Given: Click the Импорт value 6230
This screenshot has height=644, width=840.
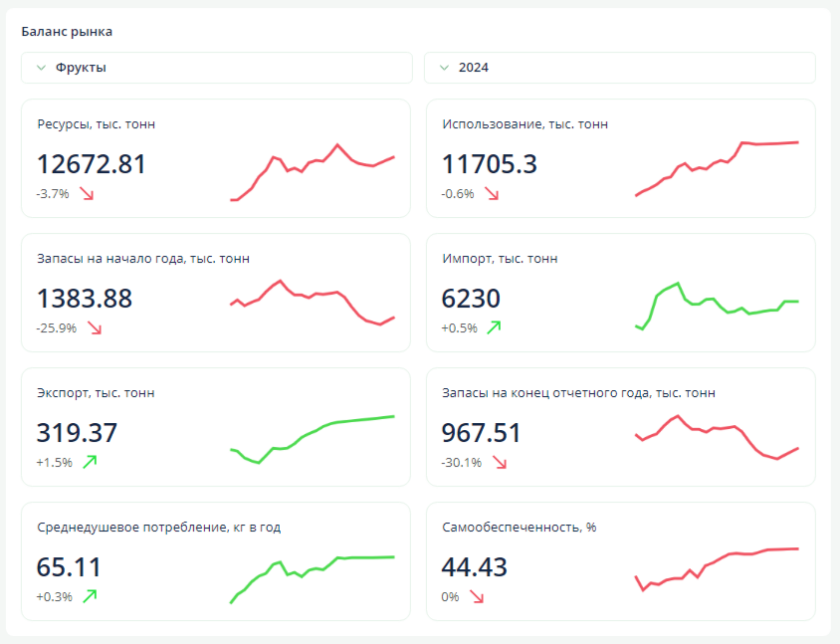Looking at the screenshot, I should 471,299.
